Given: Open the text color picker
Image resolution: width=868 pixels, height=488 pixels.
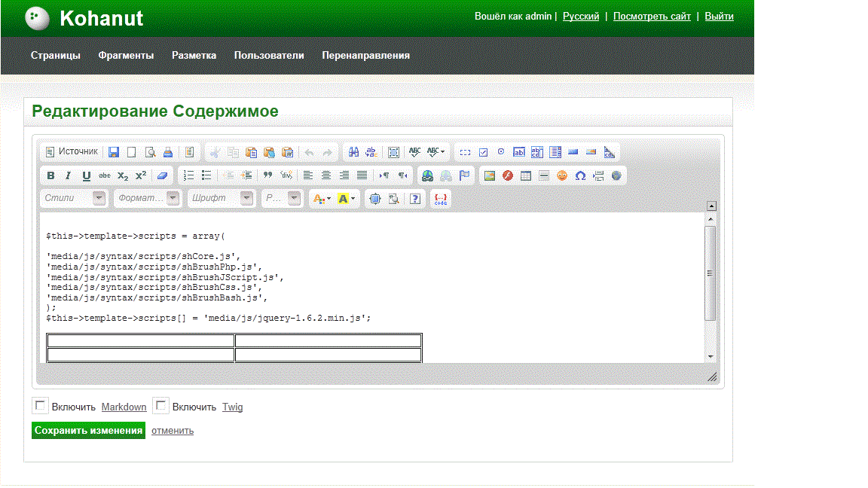Looking at the screenshot, I should [322, 199].
